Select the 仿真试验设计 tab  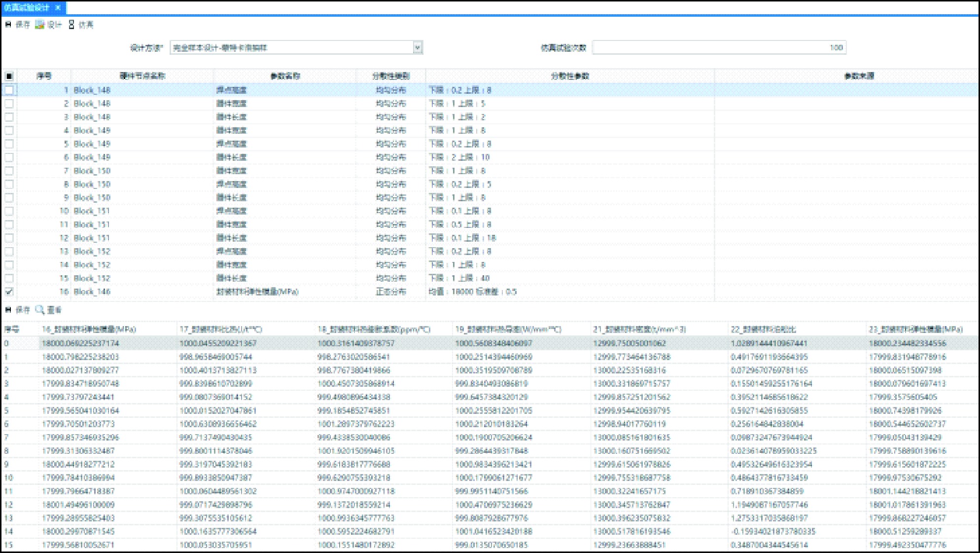click(27, 7)
